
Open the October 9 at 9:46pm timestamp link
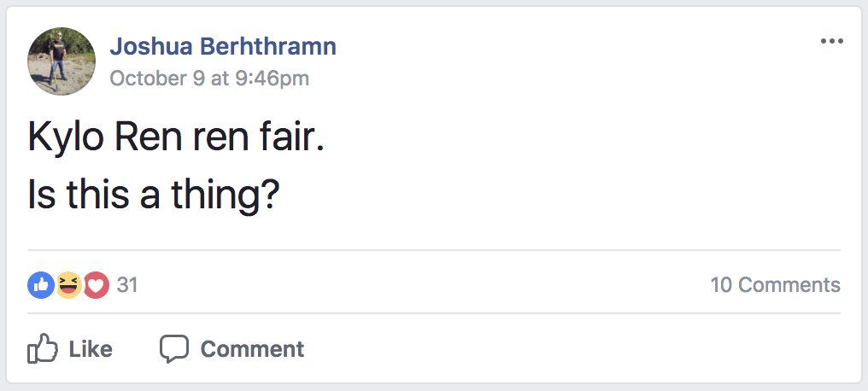[x=209, y=78]
